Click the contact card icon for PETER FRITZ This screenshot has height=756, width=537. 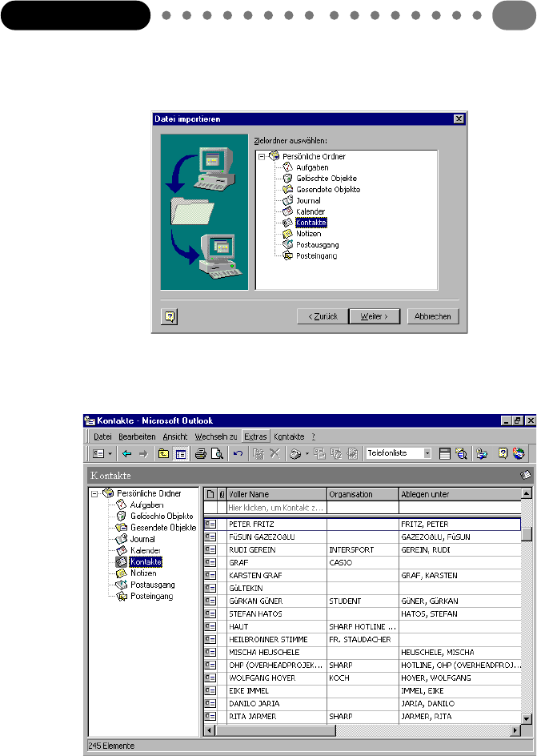pyautogui.click(x=211, y=524)
